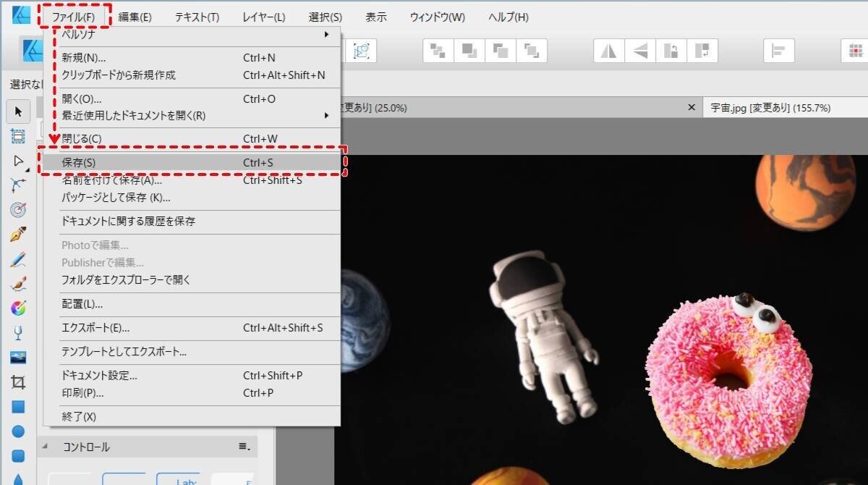Choose 開く(O)... menu item
Image resolution: width=868 pixels, height=485 pixels.
[192, 99]
